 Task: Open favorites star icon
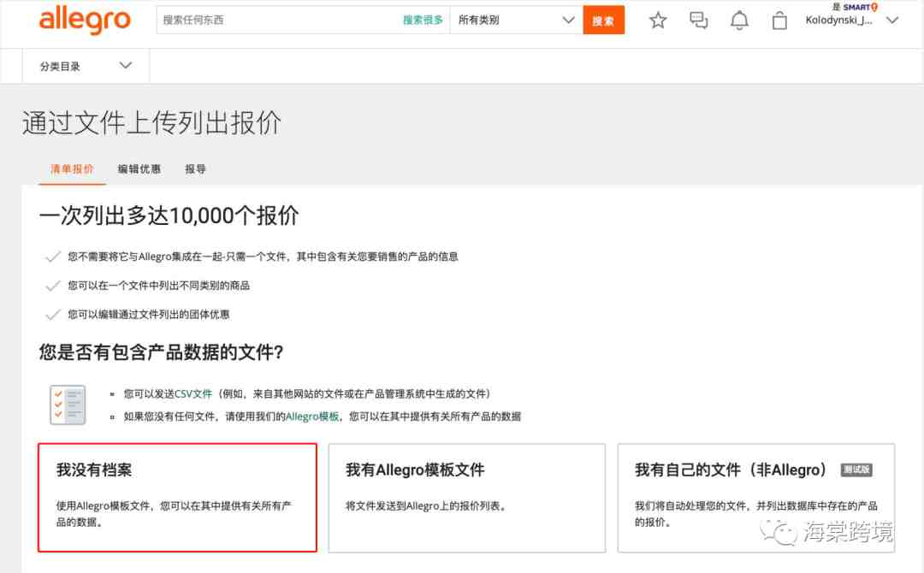658,21
